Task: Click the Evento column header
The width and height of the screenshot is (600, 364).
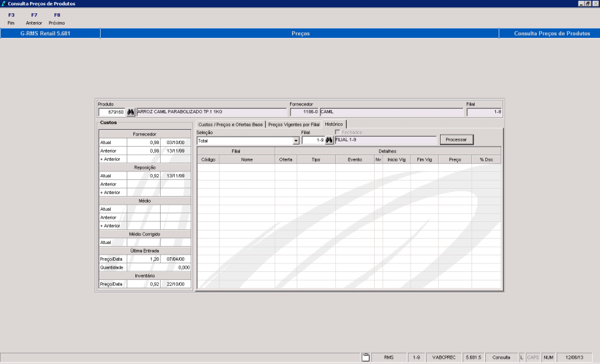Action: pyautogui.click(x=355, y=159)
